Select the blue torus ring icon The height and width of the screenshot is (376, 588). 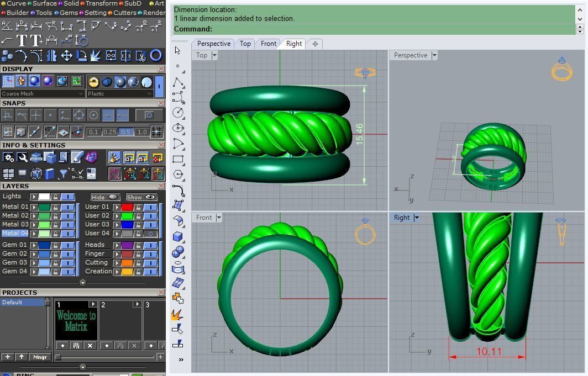[156, 55]
